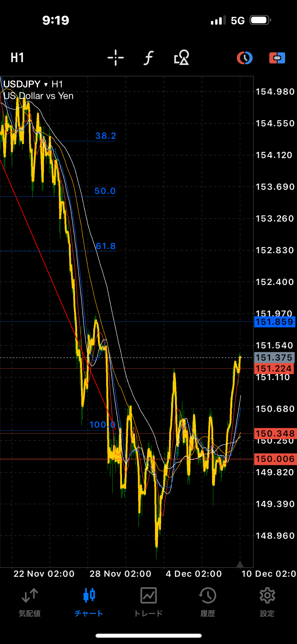The width and height of the screenshot is (297, 644).
Task: Tap the US Dollar vs Yen description
Action: coord(39,96)
